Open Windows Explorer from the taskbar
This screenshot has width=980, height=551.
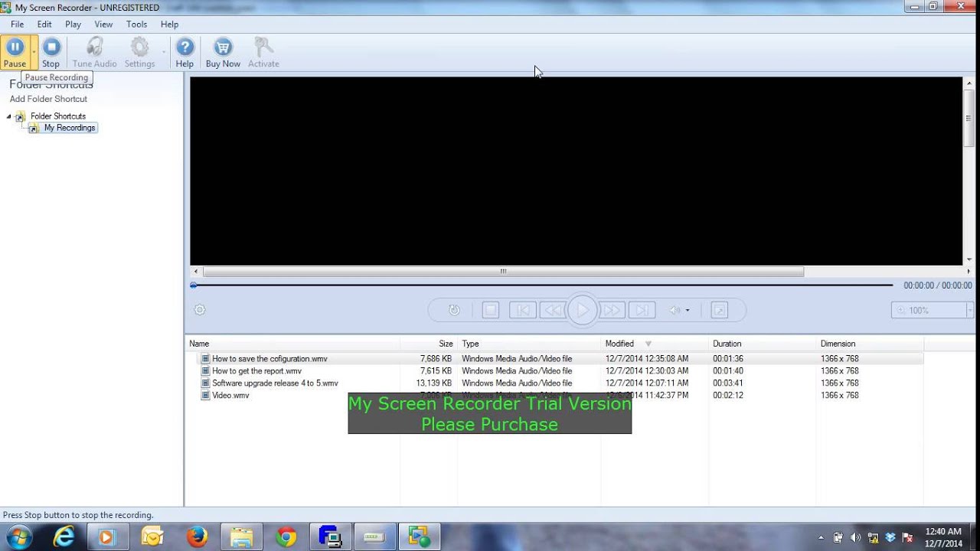point(241,537)
